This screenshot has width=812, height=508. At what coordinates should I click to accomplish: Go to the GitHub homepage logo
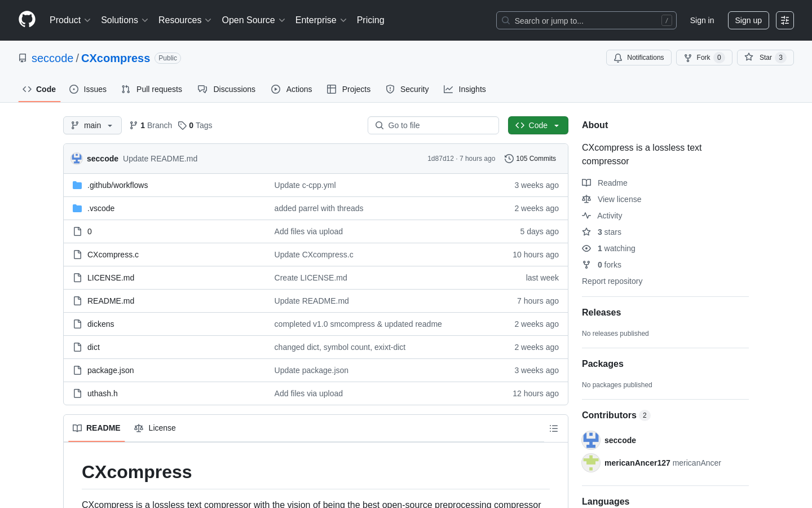[27, 20]
